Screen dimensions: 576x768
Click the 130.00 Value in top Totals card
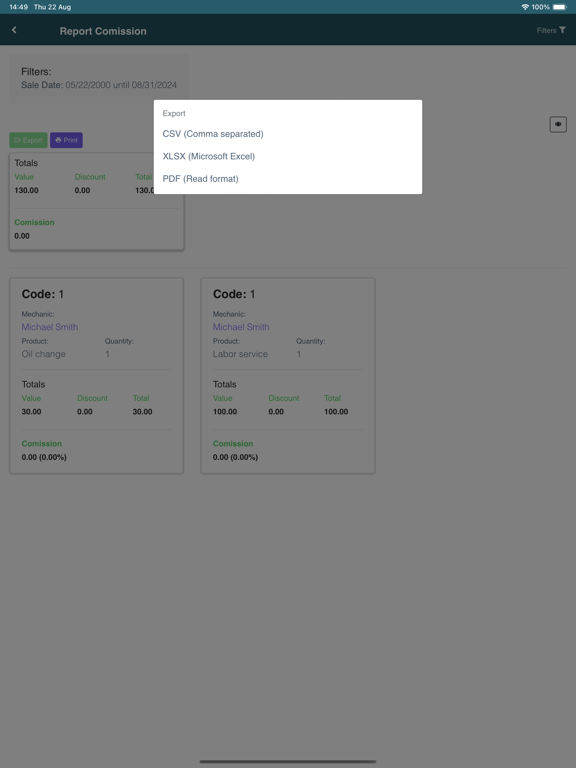[26, 190]
